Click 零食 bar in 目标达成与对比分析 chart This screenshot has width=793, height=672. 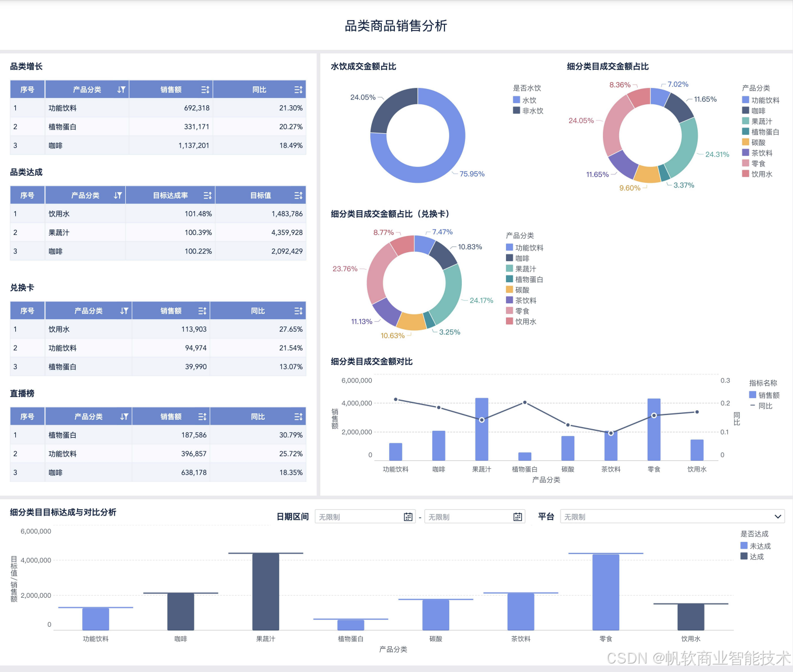(x=606, y=592)
